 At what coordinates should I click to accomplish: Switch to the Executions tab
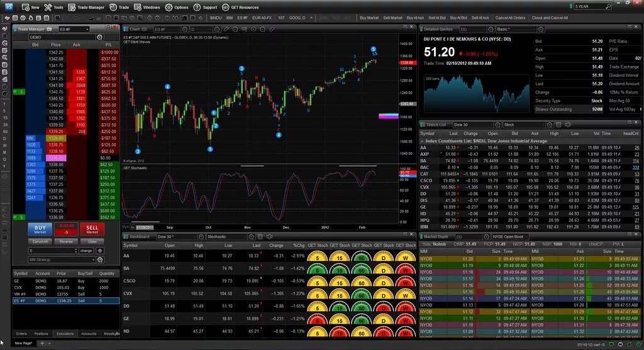65,334
